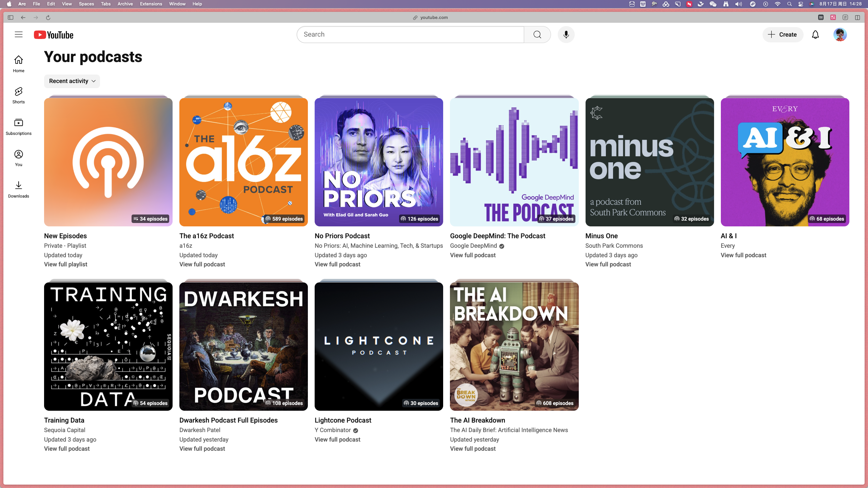Image resolution: width=868 pixels, height=488 pixels.
Task: Open the Dwarkesh Patel channel link
Action: point(200,430)
